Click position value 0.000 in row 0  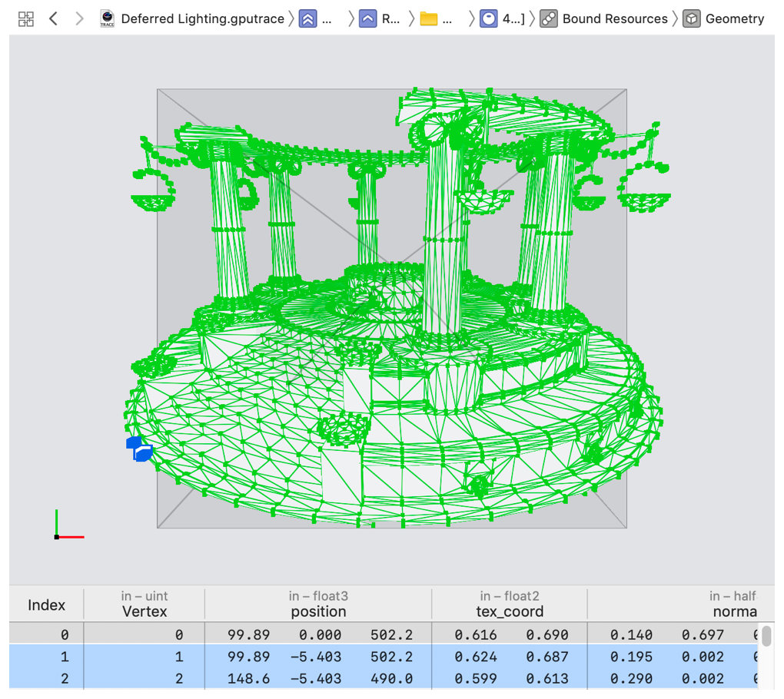[x=320, y=634]
